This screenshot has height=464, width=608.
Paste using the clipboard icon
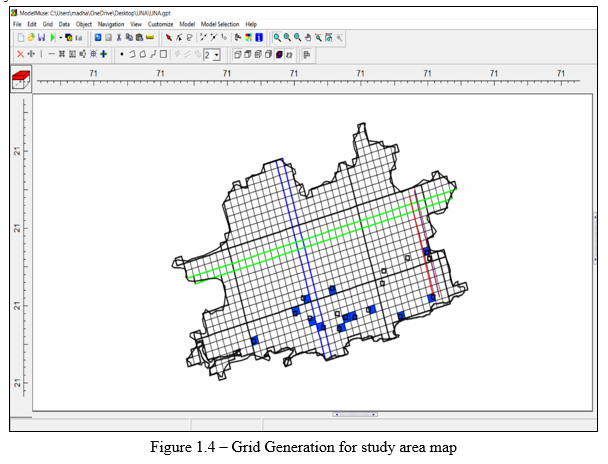139,38
